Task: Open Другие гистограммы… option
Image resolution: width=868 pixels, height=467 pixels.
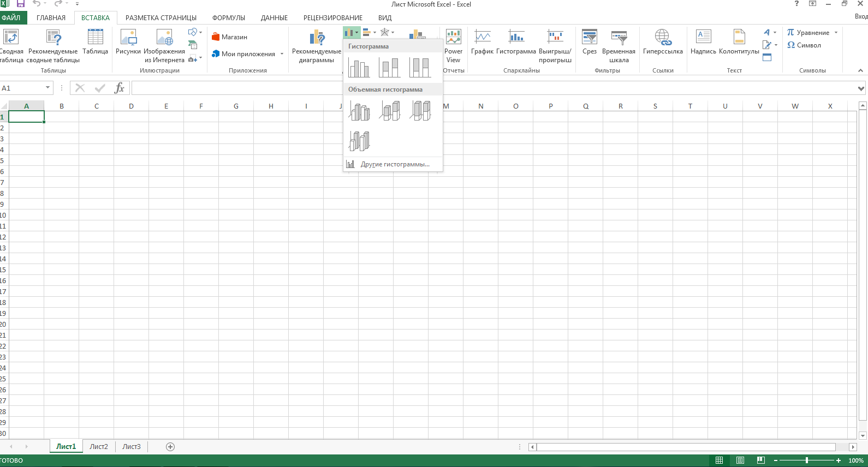Action: point(394,164)
